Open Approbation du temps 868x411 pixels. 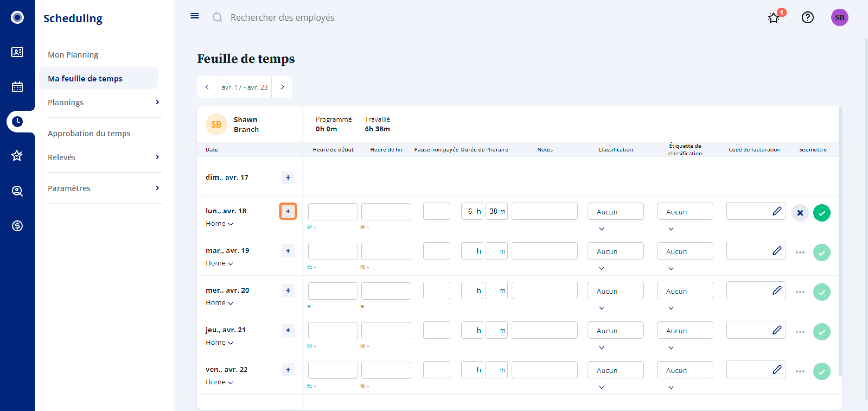89,133
